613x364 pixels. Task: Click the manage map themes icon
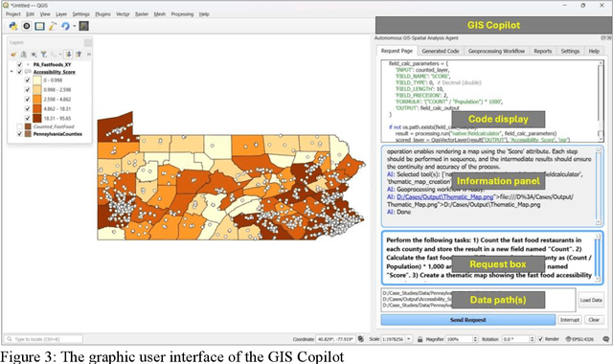coord(34,55)
